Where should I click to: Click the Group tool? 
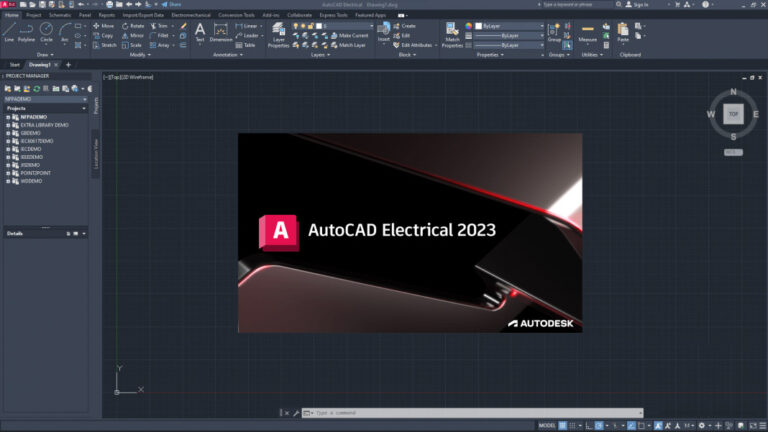pyautogui.click(x=554, y=33)
